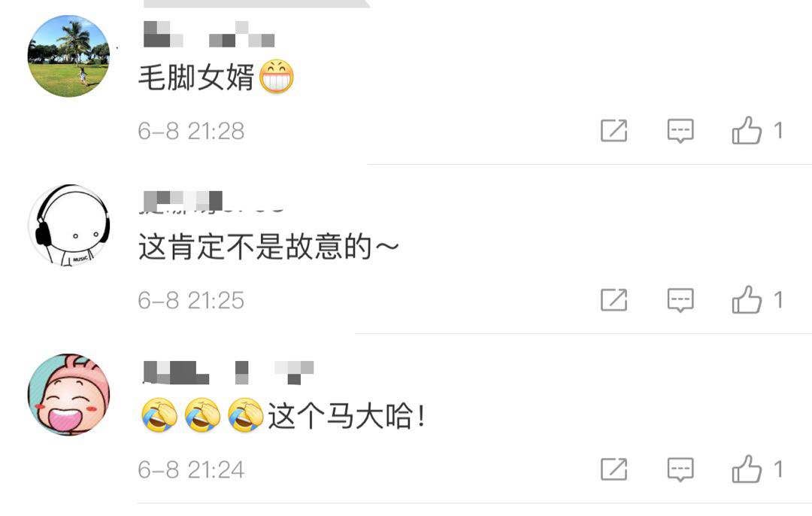Open username above 这肯定不是故意的 comment
This screenshot has width=812, height=516.
click(x=214, y=202)
